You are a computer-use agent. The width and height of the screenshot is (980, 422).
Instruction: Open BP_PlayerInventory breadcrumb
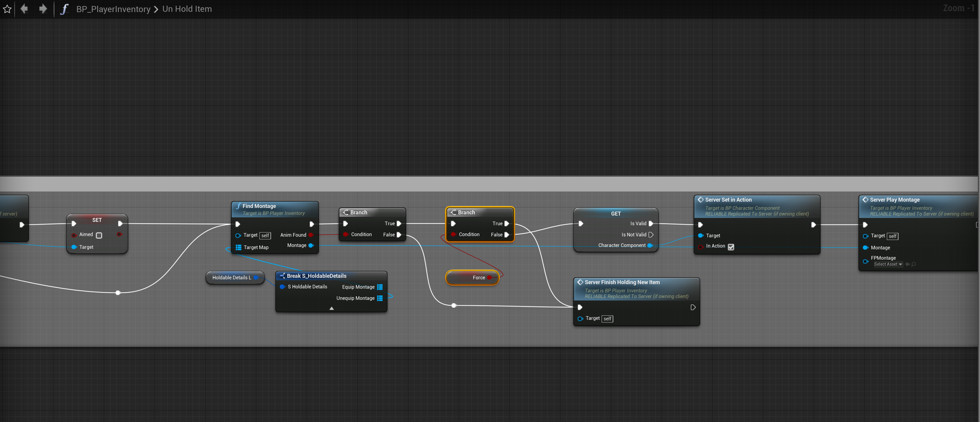(113, 9)
